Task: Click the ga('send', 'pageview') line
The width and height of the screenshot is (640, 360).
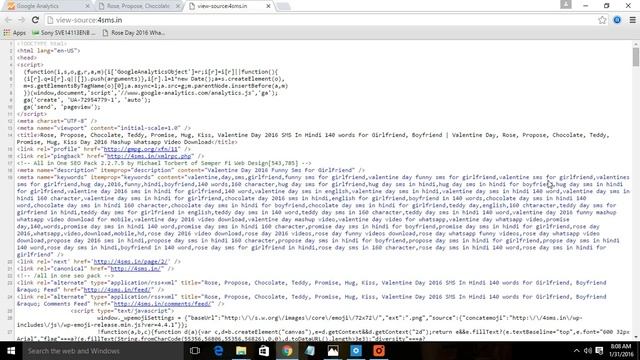Action: tap(62, 107)
